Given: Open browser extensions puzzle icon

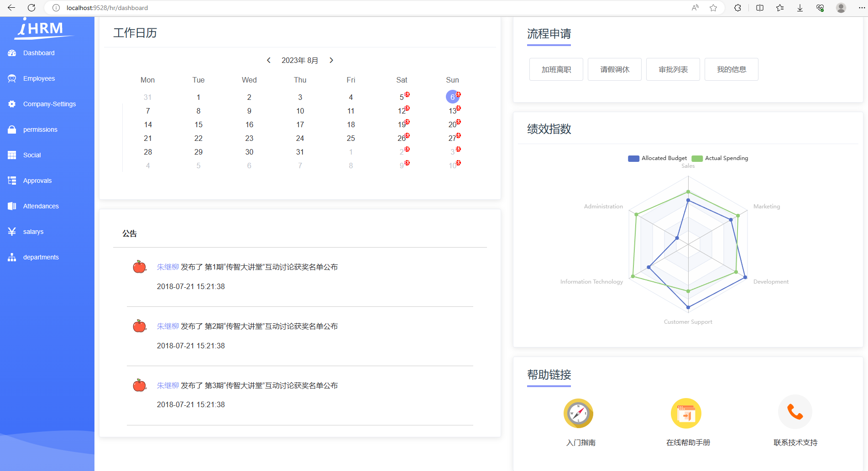Looking at the screenshot, I should tap(737, 8).
